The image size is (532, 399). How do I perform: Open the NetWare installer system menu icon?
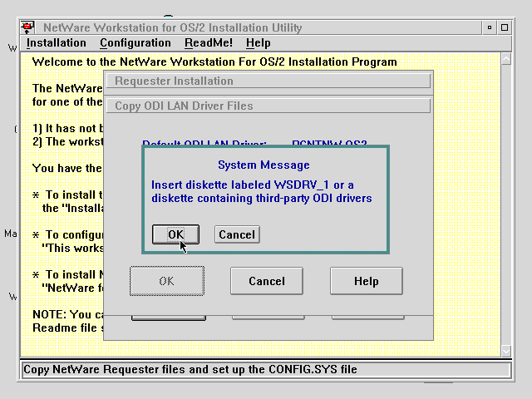(x=27, y=27)
